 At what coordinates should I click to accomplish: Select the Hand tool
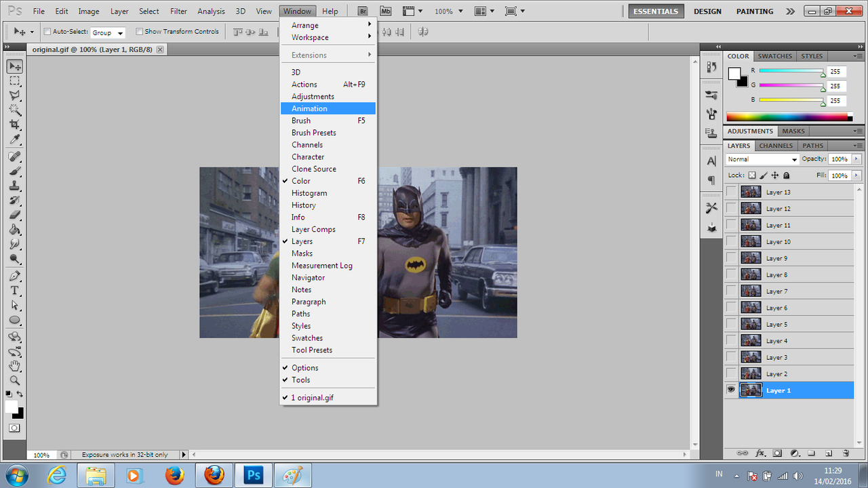[x=15, y=366]
